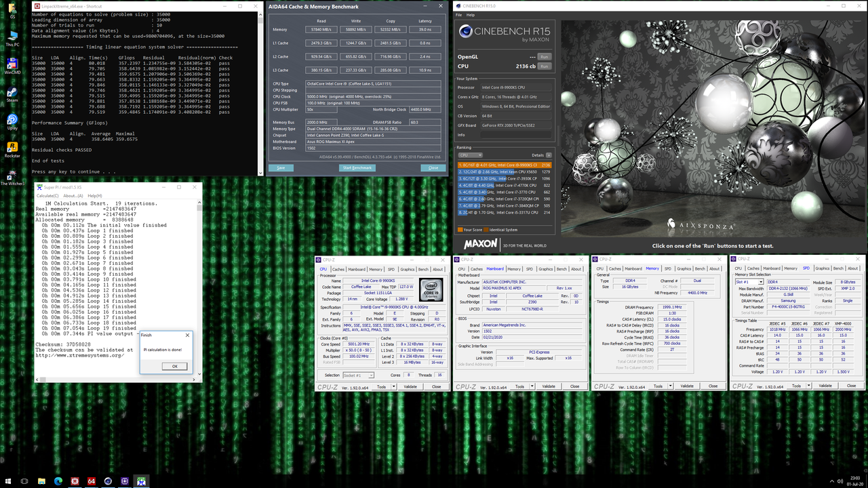Select SPD tab in CPU-Z Memory window
This screenshot has height=488, width=868.
tap(667, 269)
